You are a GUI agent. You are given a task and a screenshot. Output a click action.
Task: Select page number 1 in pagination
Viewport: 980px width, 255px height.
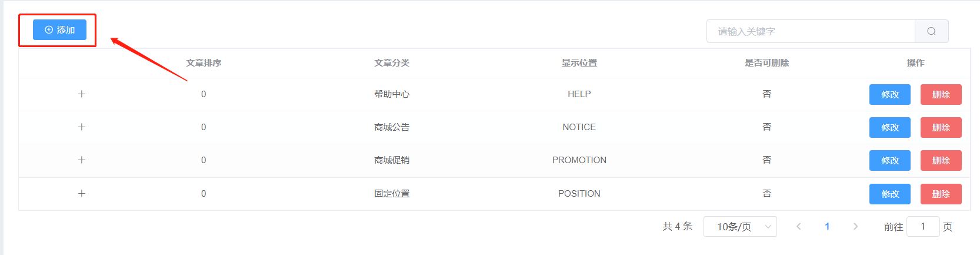tap(827, 227)
